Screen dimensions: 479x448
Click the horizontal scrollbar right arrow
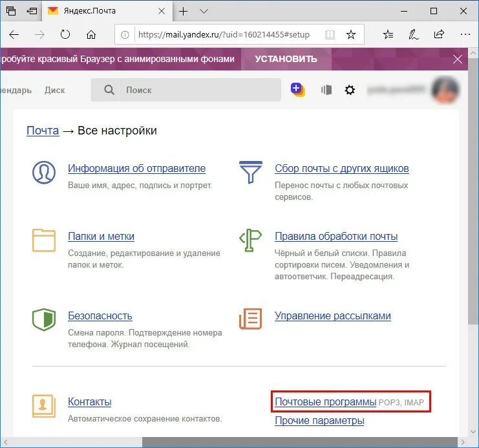[x=462, y=442]
